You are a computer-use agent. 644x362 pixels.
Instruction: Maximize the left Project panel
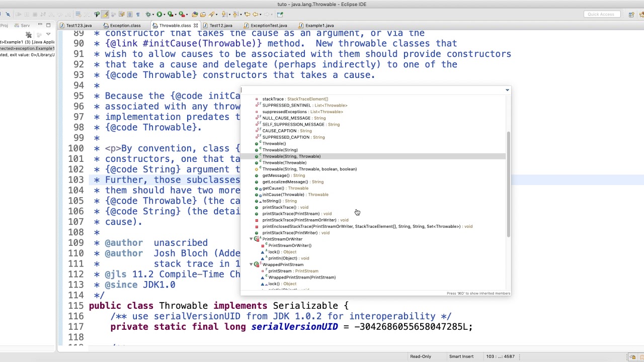click(x=48, y=25)
